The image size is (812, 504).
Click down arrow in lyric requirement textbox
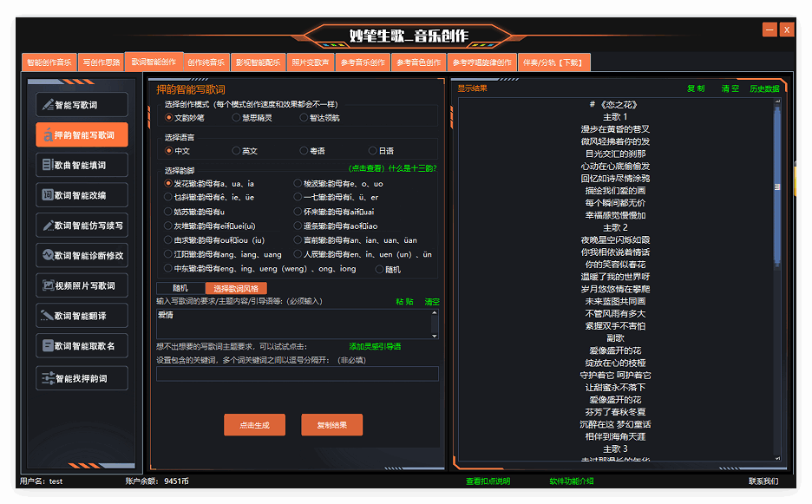tap(434, 333)
